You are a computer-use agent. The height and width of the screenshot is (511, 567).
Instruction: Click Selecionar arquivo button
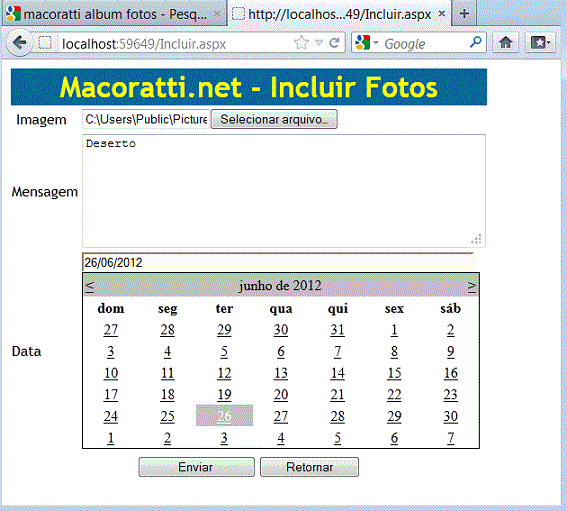point(274,119)
